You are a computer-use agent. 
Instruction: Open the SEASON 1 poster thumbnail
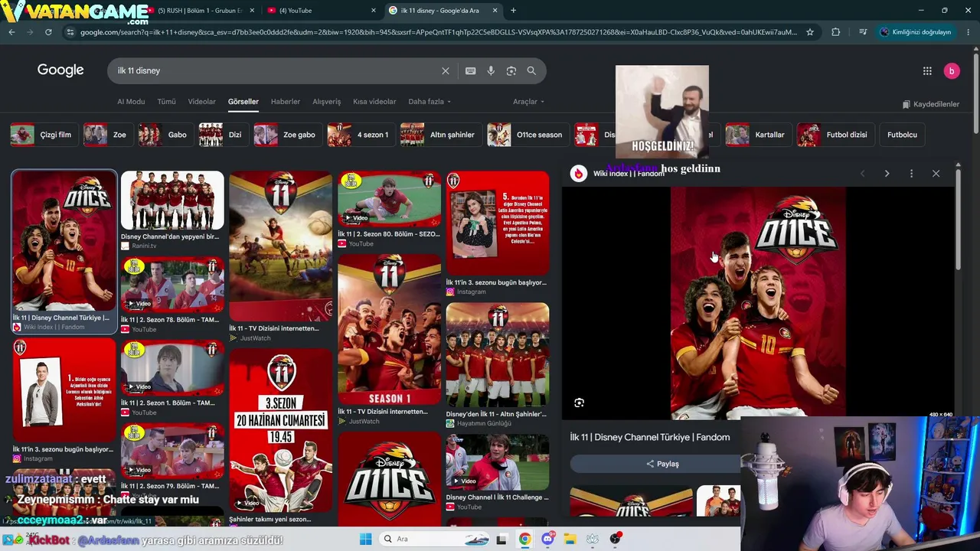pyautogui.click(x=390, y=331)
